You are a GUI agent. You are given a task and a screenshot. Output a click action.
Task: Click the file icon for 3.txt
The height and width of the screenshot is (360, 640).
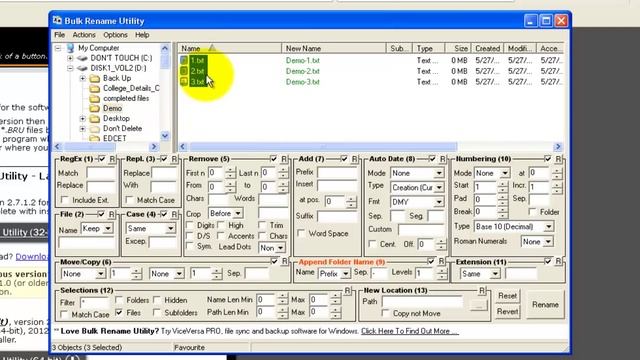click(184, 82)
